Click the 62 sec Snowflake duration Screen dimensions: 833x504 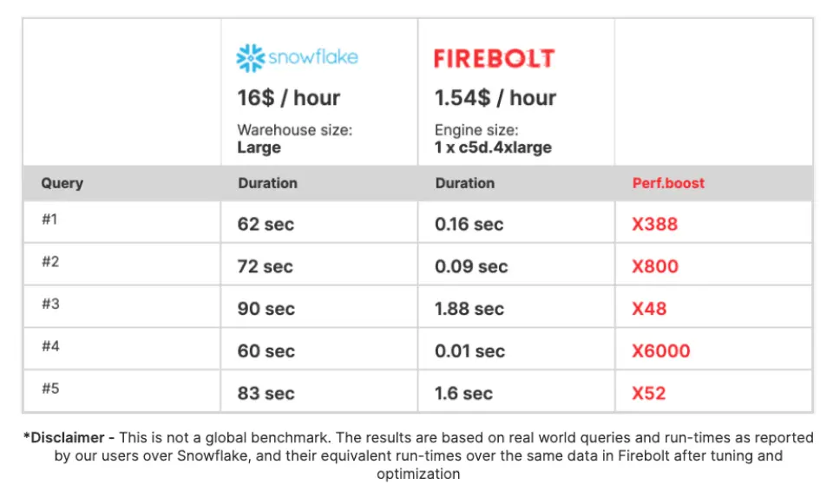point(266,225)
